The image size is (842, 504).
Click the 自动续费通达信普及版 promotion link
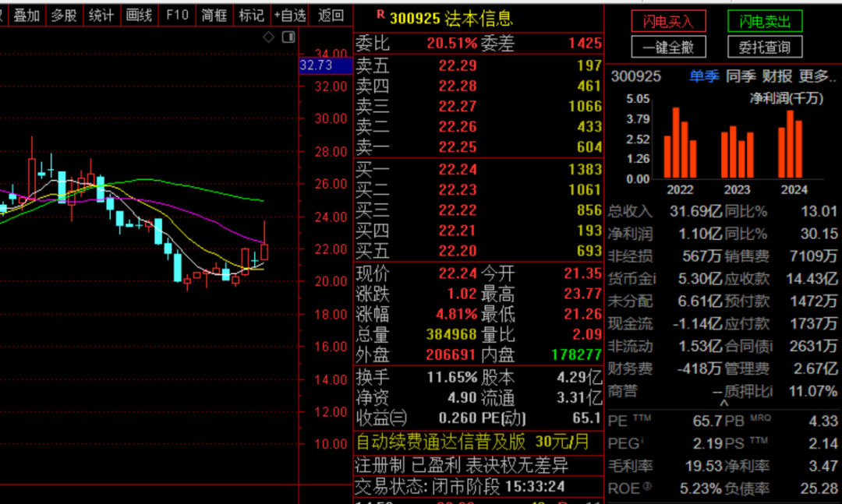472,442
